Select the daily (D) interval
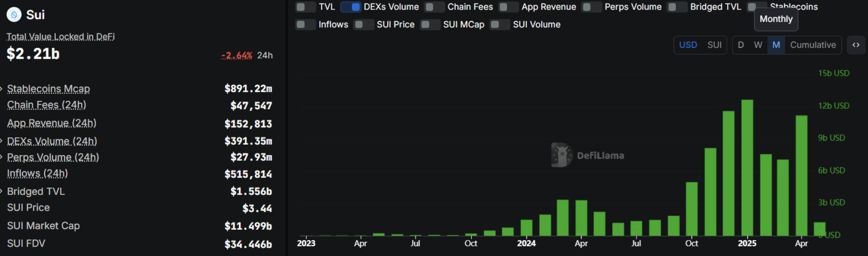Viewport: 868px width, 256px height. tap(741, 45)
